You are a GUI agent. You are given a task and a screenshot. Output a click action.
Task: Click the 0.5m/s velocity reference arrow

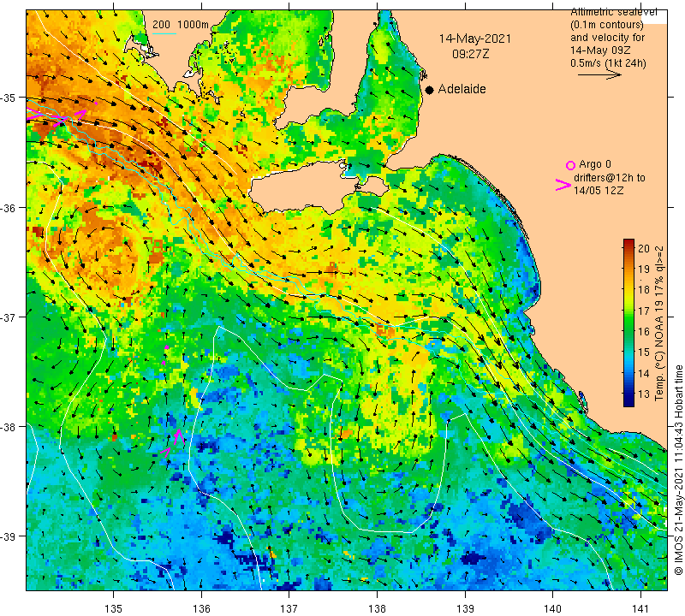point(599,75)
